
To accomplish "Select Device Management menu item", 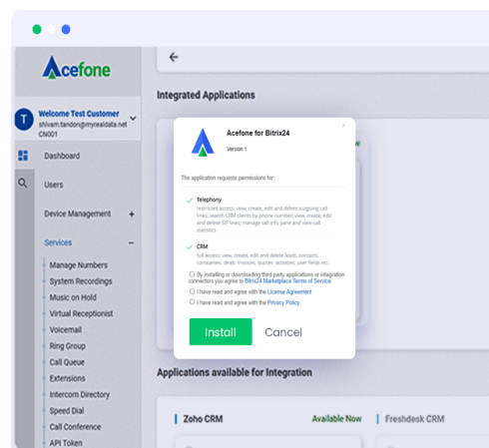I will click(78, 214).
